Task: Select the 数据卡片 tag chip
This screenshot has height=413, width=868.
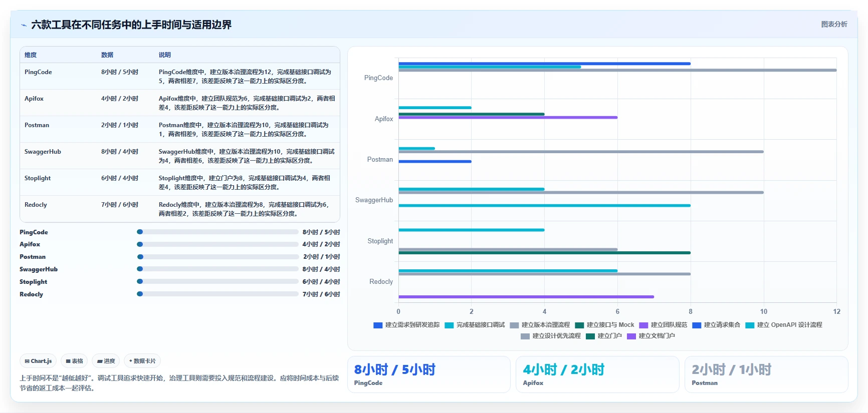Action: click(142, 361)
